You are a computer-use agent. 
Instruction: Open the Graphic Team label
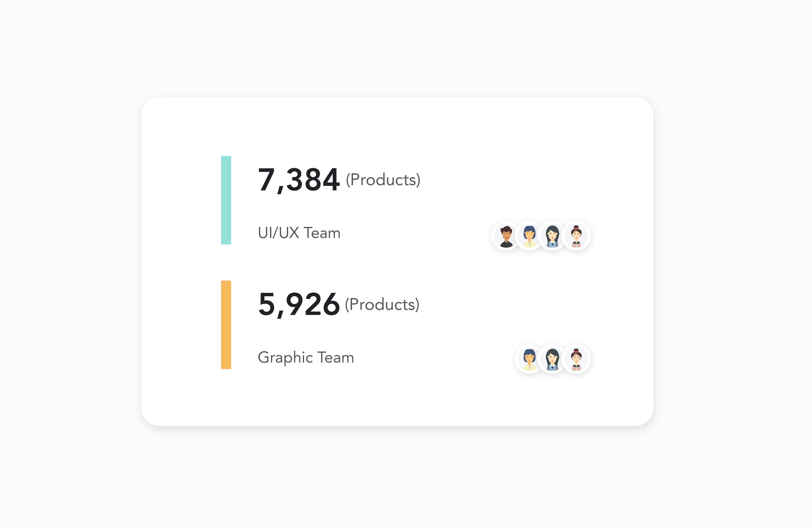point(306,357)
